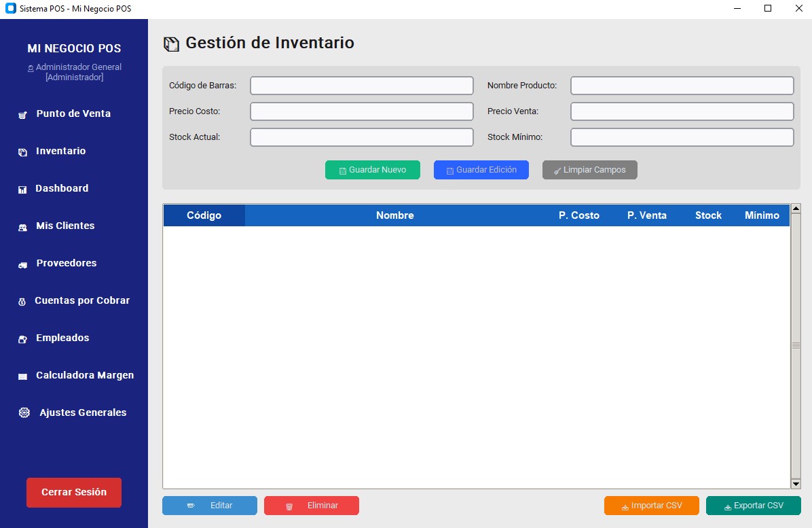The width and height of the screenshot is (812, 528).
Task: Click the trash icon on the Eliminar button
Action: tap(289, 506)
